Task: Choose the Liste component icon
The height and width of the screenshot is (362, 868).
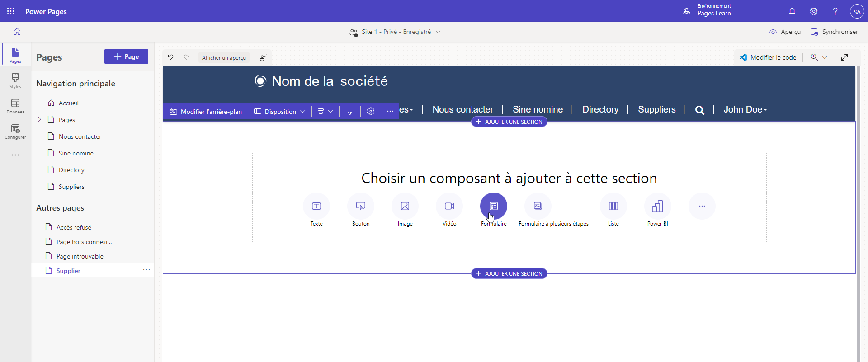Action: point(613,206)
